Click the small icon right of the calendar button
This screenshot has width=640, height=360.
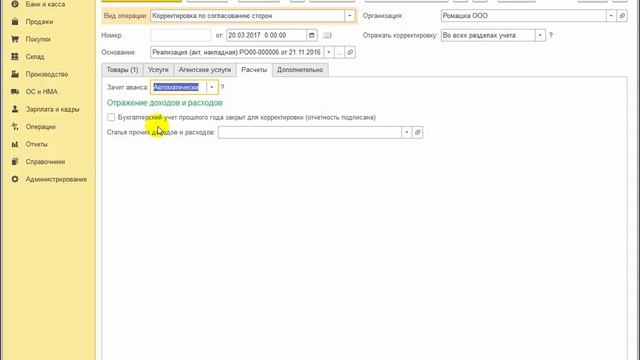tap(327, 36)
